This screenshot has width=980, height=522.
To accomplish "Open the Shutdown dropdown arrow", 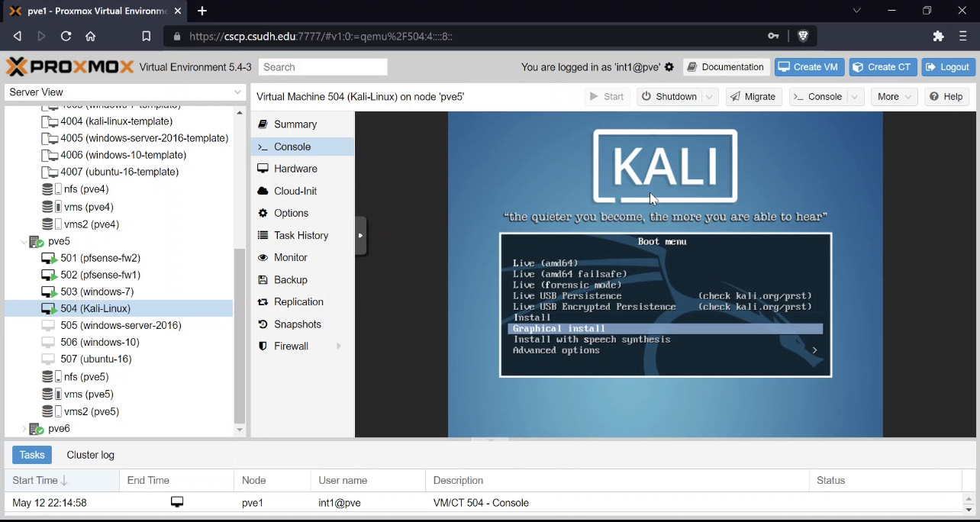I will [709, 97].
